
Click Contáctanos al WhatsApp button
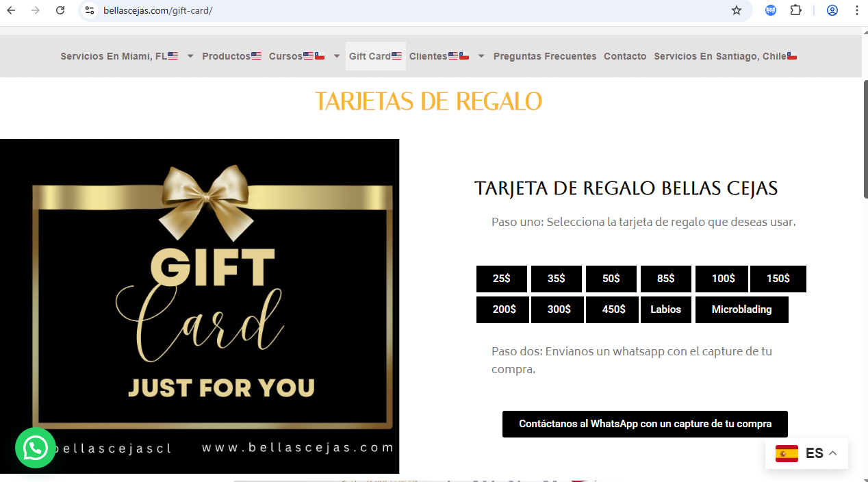coord(645,424)
